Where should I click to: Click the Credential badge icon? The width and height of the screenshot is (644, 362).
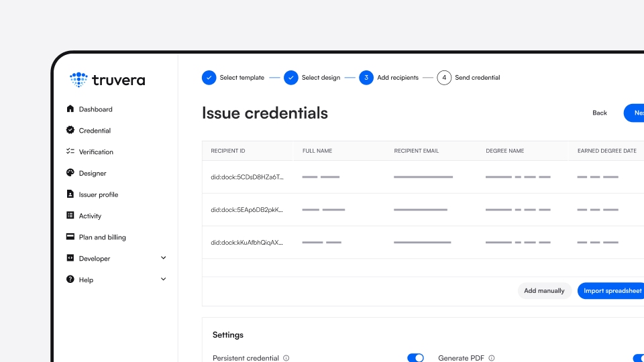tap(70, 131)
